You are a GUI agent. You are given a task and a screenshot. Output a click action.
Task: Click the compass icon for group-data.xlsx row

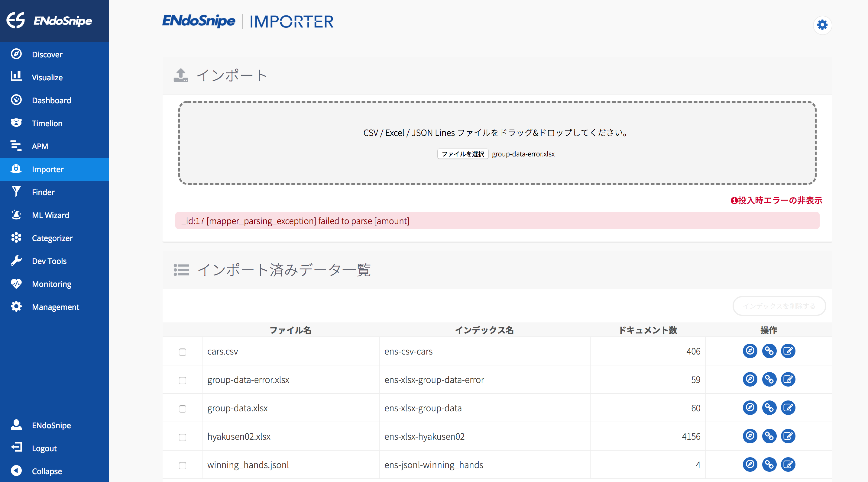[x=750, y=408]
